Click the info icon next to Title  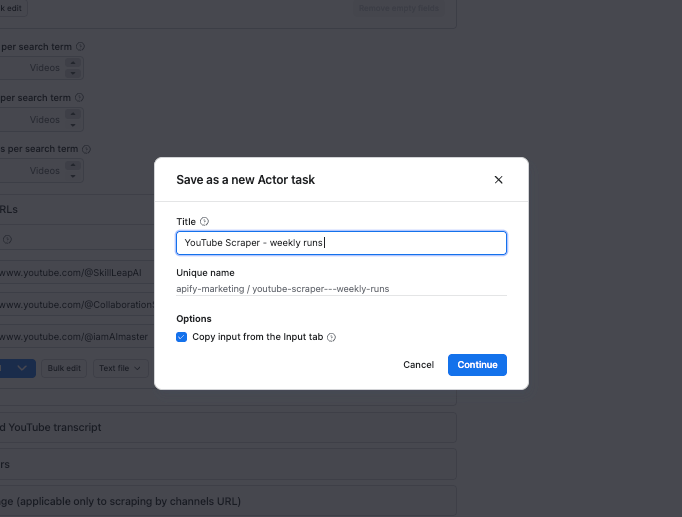(204, 221)
